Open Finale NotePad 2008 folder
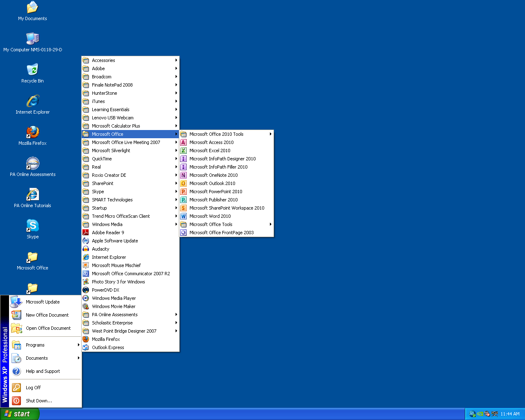The image size is (525, 420). [130, 85]
